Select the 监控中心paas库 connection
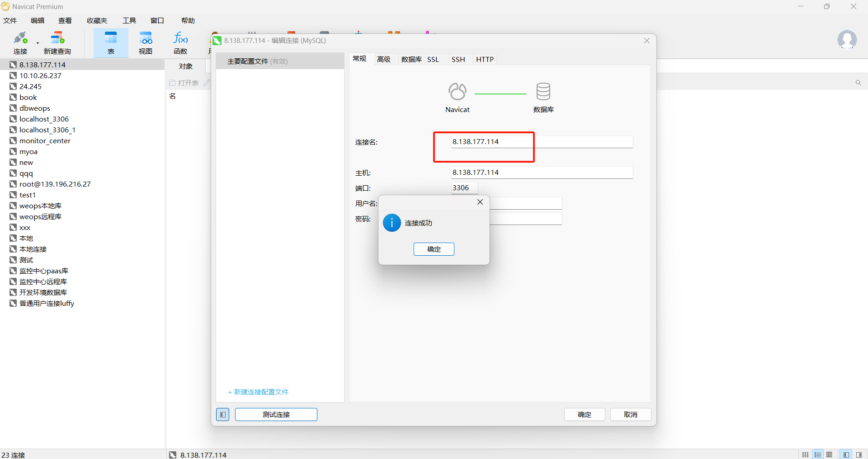 point(43,271)
